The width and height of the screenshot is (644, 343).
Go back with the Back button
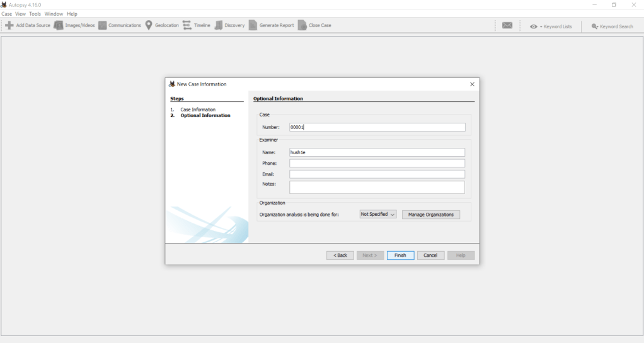[x=340, y=256]
